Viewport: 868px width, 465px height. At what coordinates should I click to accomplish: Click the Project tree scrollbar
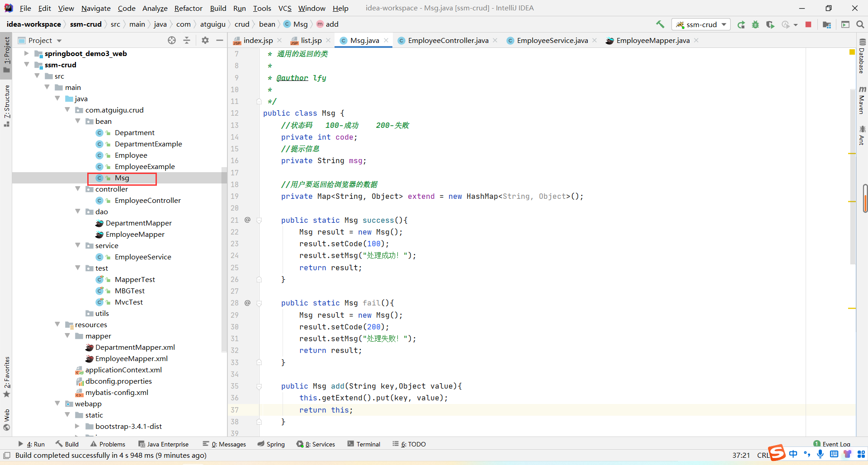pyautogui.click(x=224, y=260)
